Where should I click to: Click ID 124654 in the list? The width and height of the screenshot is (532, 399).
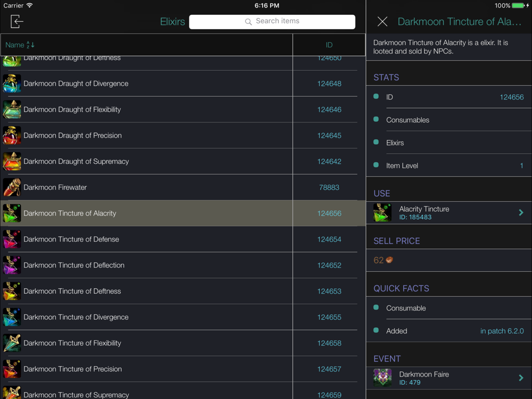(x=329, y=239)
